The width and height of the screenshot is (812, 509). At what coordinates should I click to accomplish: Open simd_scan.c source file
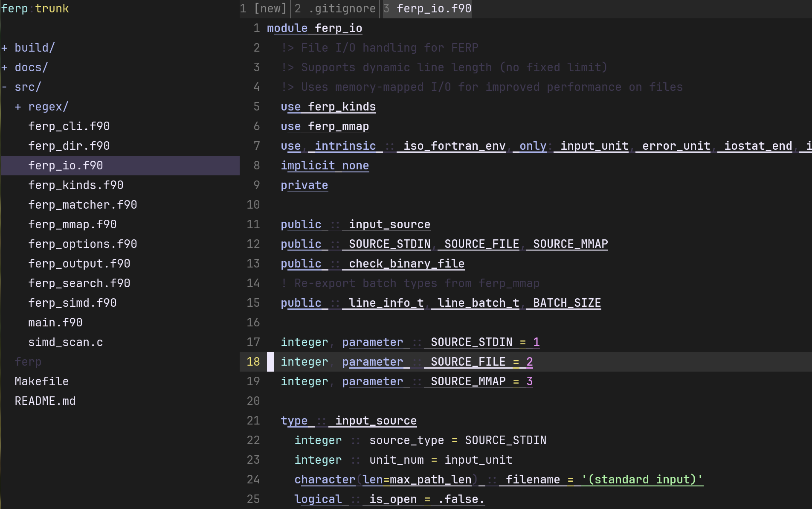pos(65,342)
